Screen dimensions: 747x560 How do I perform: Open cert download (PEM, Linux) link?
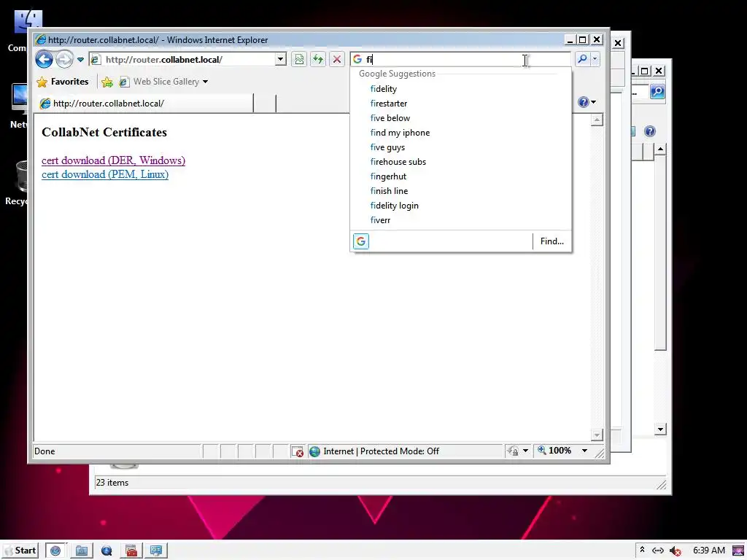[105, 174]
